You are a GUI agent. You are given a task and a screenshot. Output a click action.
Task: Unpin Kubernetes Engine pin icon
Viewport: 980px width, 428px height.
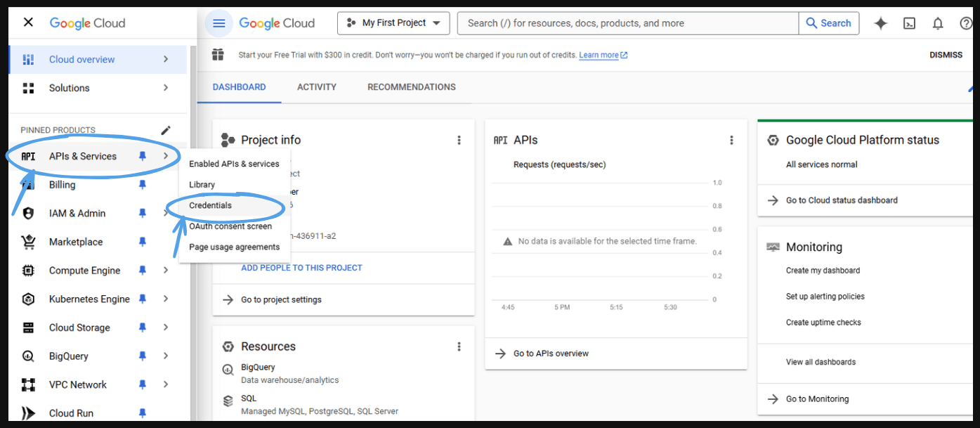tap(143, 299)
